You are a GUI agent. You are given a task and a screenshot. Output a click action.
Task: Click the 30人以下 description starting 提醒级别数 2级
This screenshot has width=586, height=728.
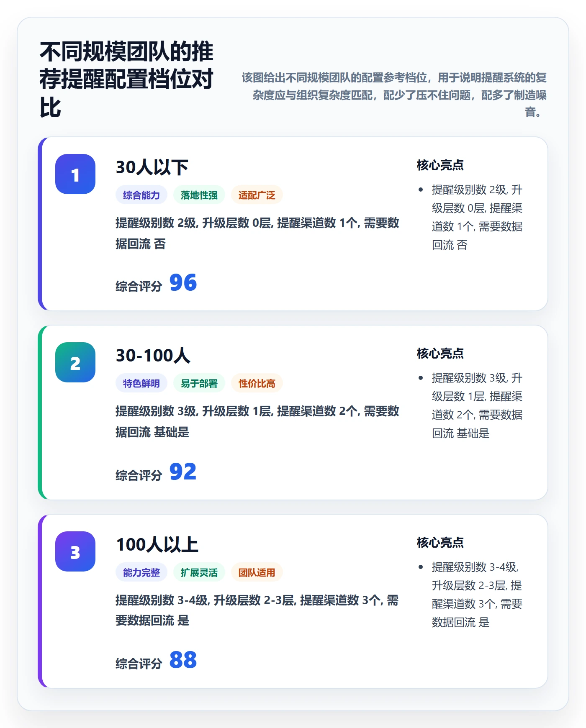pos(257,233)
